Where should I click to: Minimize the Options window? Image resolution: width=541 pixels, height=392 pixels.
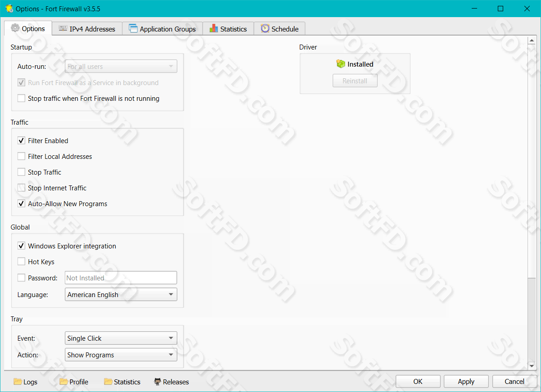pos(474,9)
